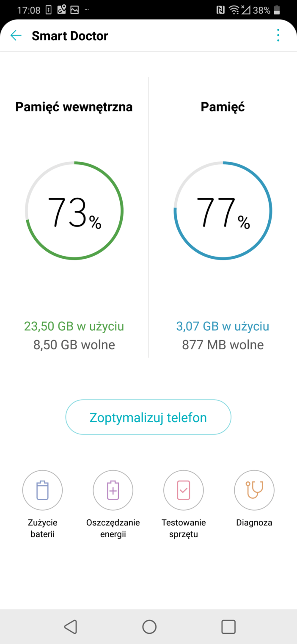
Task: Open recent apps with the square button
Action: pos(228,627)
